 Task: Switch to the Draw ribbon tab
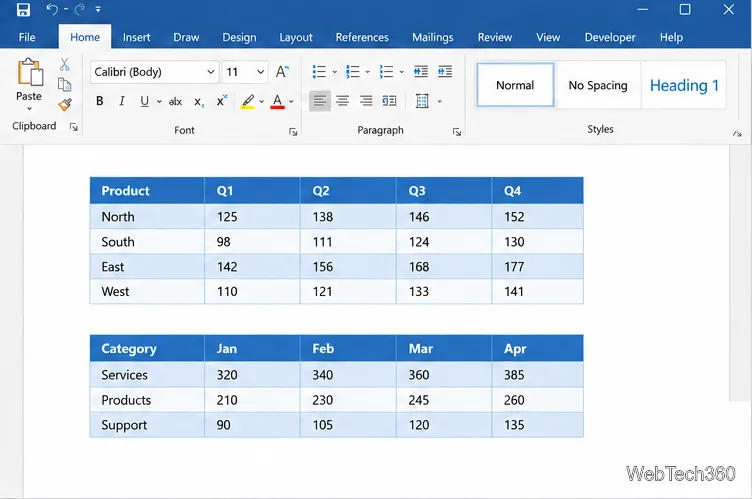tap(186, 37)
